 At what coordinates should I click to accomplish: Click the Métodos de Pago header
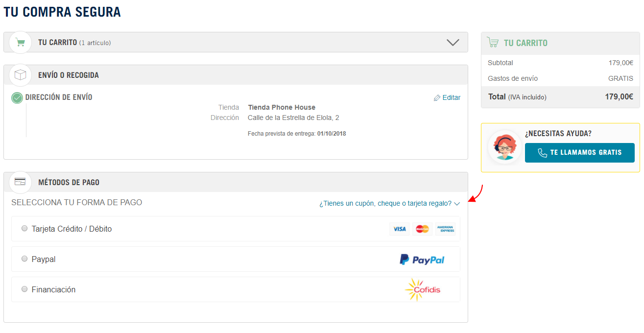(69, 182)
